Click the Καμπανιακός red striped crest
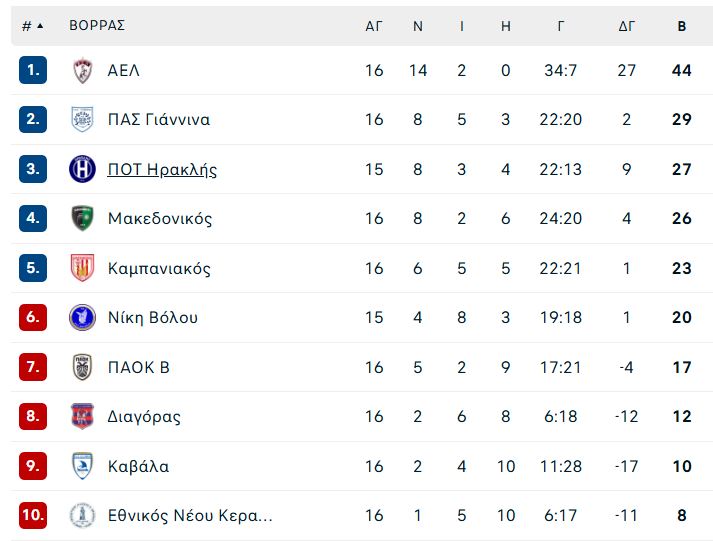This screenshot has width=713, height=541. pyautogui.click(x=83, y=268)
